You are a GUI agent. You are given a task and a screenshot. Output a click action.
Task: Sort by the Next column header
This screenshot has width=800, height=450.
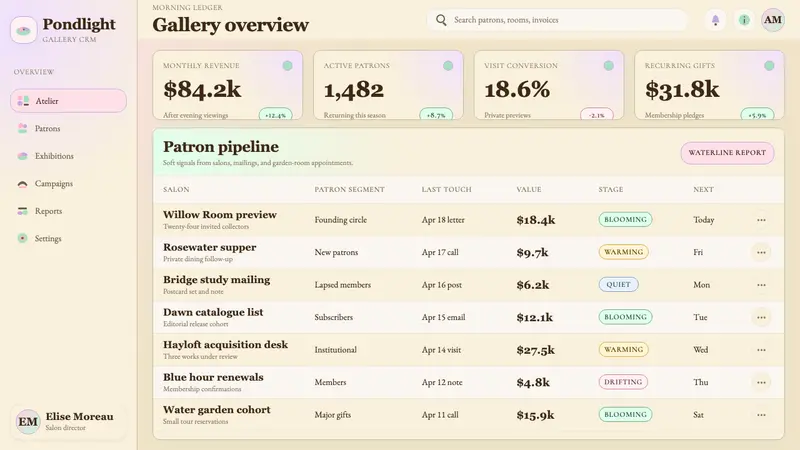[x=703, y=189]
